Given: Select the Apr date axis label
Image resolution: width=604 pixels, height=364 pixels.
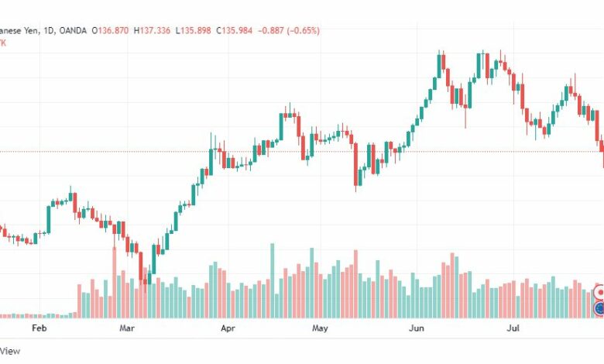Looking at the screenshot, I should click(228, 328).
